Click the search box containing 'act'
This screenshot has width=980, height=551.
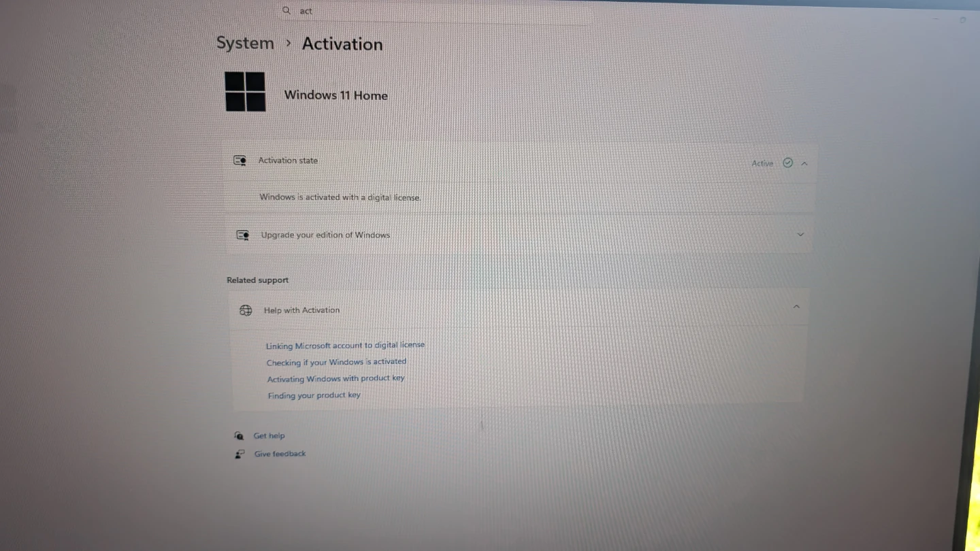434,12
